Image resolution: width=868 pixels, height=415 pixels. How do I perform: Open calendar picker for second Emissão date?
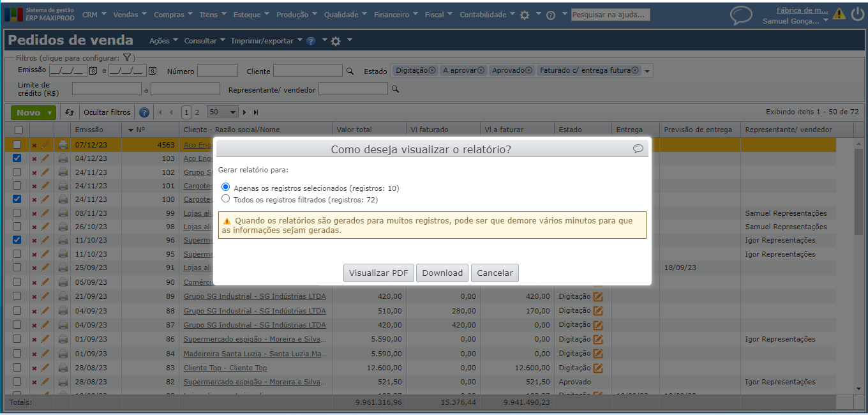[x=153, y=71]
